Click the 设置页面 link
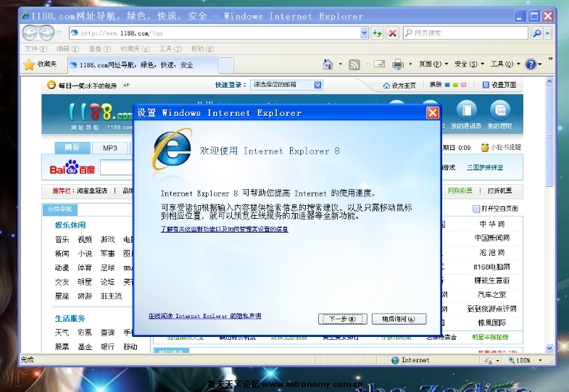 pos(499,85)
